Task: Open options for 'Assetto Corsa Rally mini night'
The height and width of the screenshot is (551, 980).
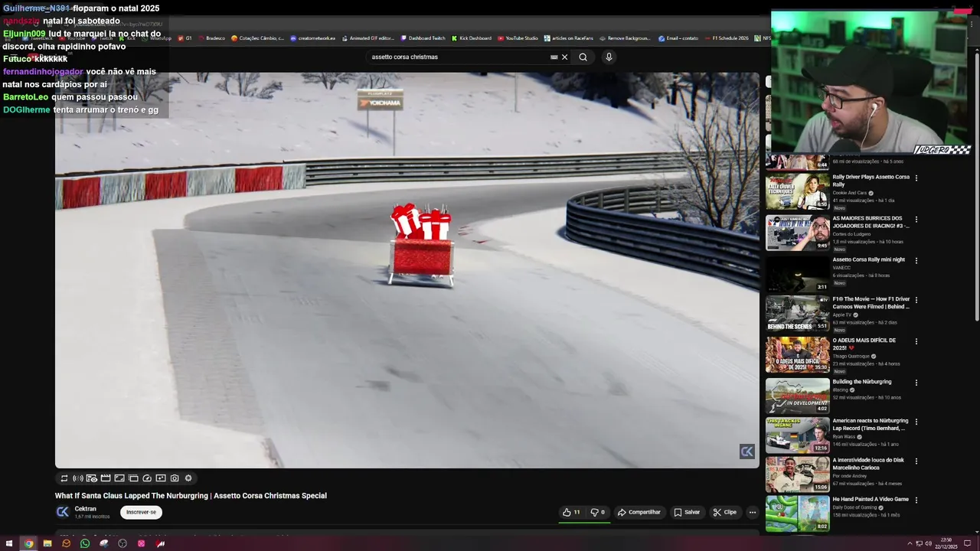Action: [916, 261]
